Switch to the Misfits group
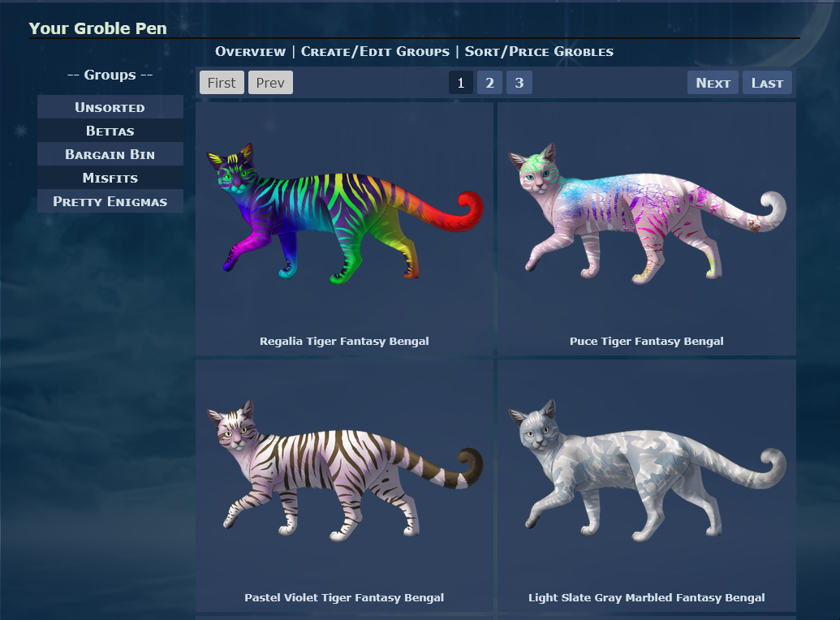840x620 pixels. tap(110, 178)
